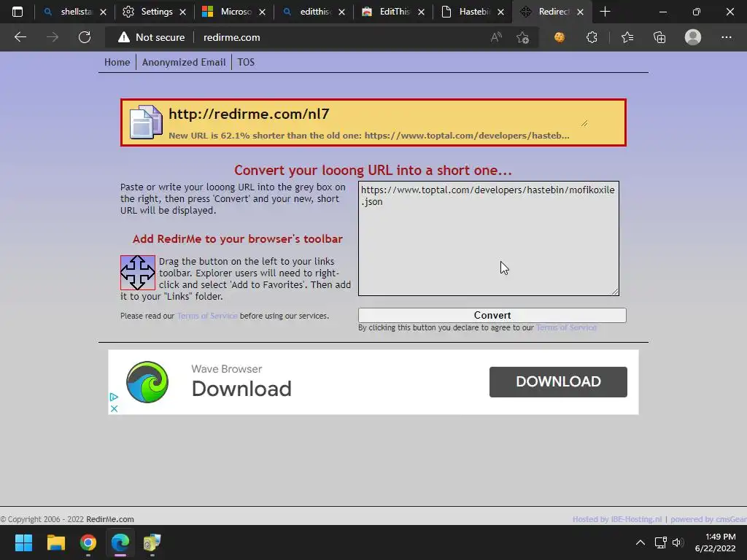Show hidden system tray icons
Image resolution: width=747 pixels, height=560 pixels.
point(640,542)
